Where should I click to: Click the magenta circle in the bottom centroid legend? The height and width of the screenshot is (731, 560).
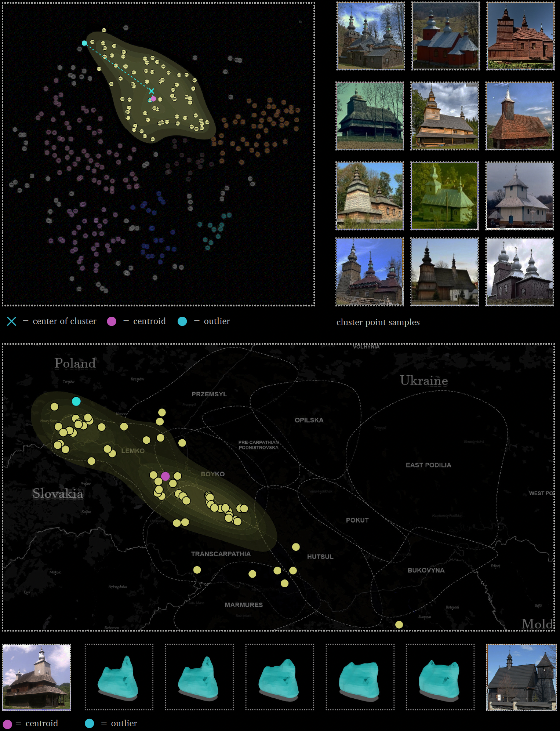7,724
